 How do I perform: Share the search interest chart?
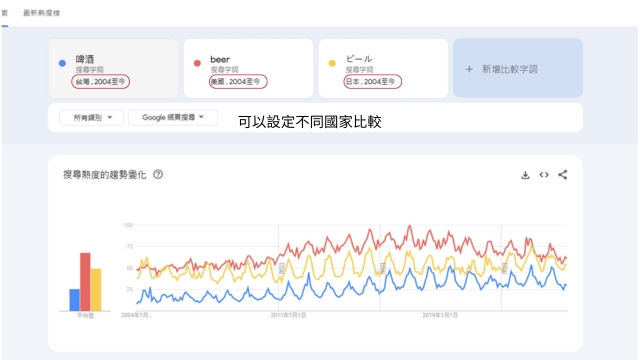point(563,175)
